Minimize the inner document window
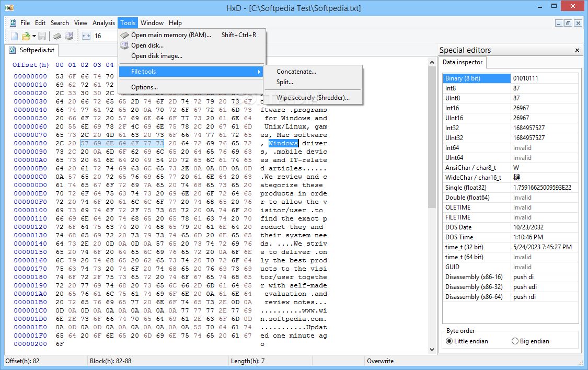Screen dimensions: 588x370 click(x=559, y=23)
